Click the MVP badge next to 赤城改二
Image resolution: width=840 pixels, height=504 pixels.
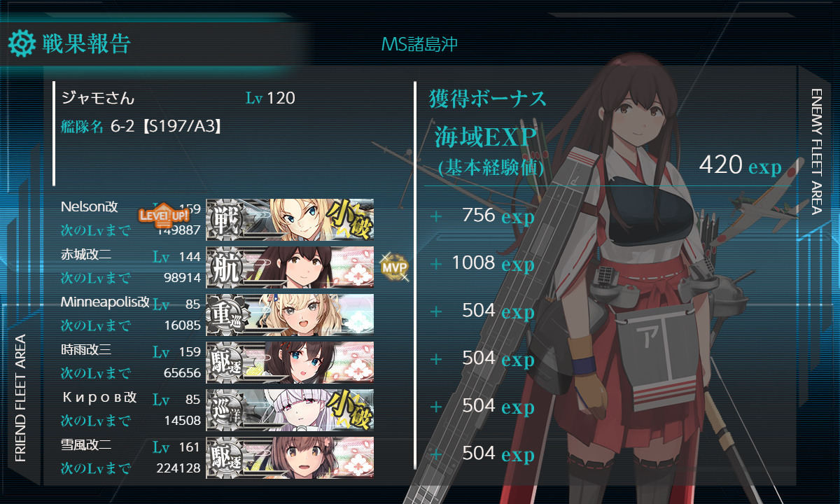393,266
